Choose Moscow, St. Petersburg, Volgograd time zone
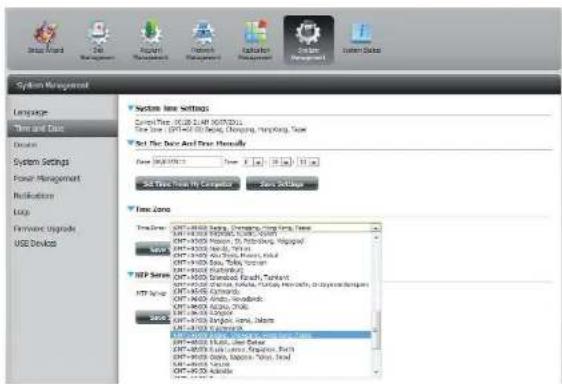This screenshot has height=384, width=562. pyautogui.click(x=271, y=241)
